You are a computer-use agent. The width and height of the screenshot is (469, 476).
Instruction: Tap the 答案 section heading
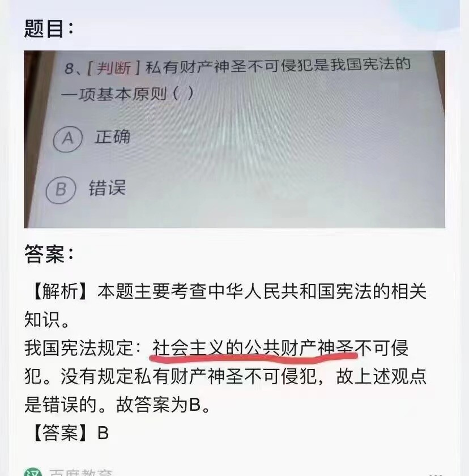point(49,254)
